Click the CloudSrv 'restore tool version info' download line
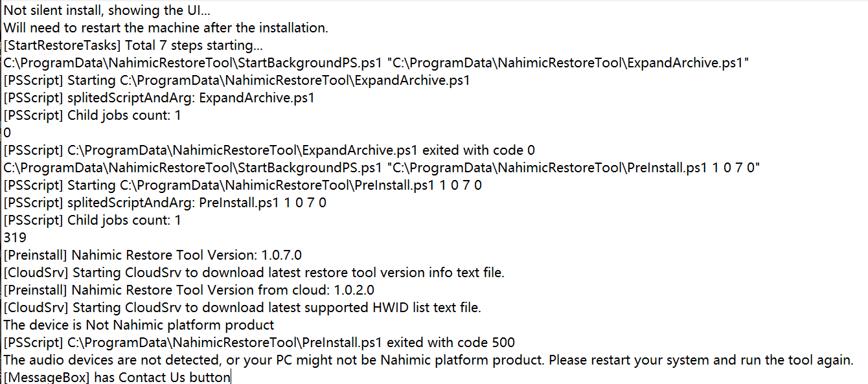The image size is (868, 384). point(253,273)
